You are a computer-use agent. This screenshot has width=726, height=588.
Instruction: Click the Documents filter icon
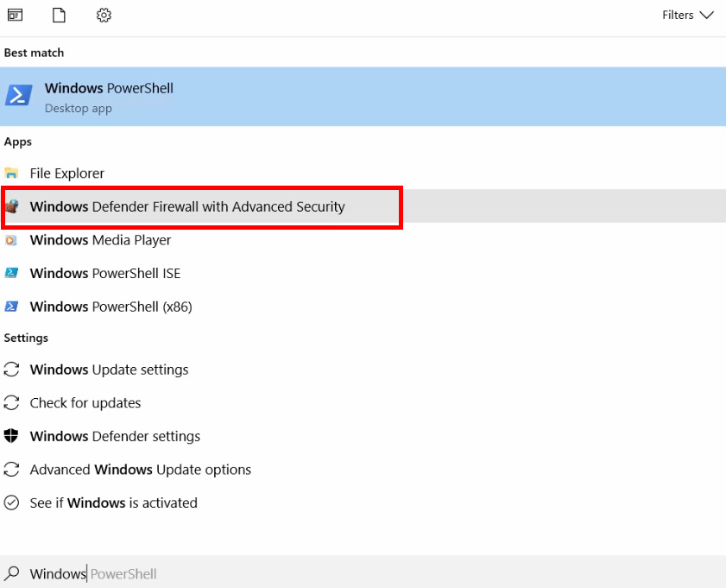pos(59,16)
